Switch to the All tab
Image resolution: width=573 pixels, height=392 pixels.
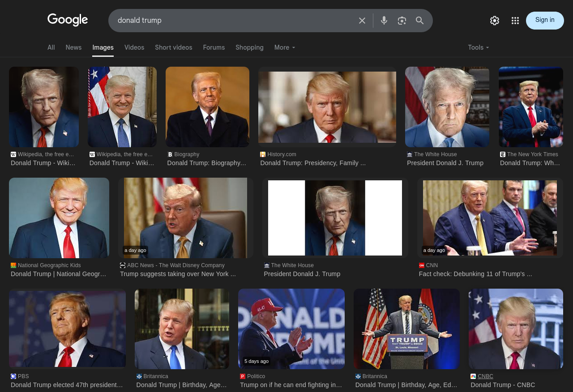pyautogui.click(x=51, y=47)
